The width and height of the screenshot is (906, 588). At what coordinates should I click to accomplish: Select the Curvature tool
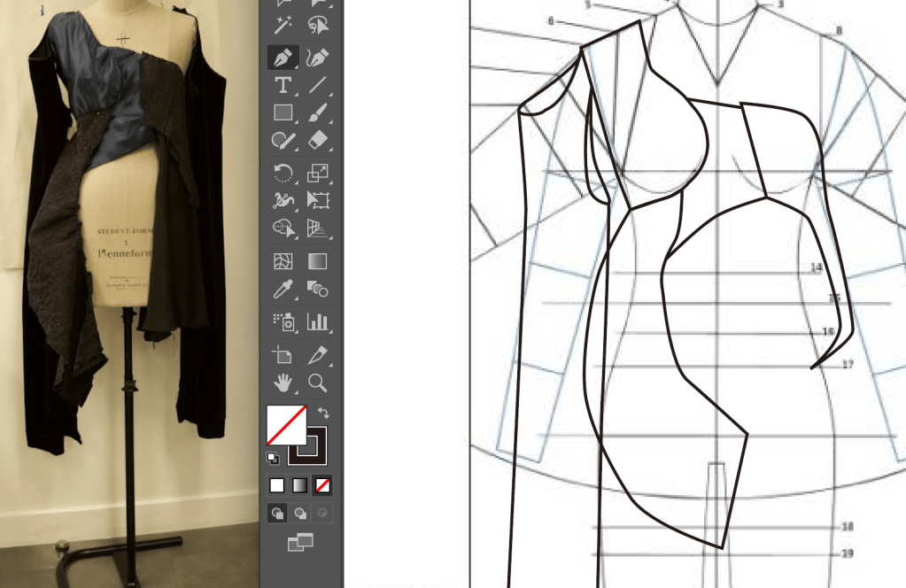point(317,58)
